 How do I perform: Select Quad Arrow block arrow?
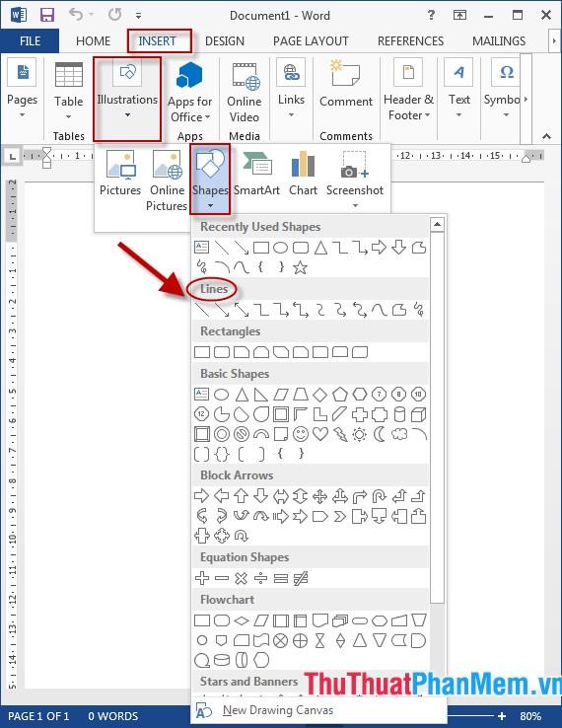pos(319,496)
